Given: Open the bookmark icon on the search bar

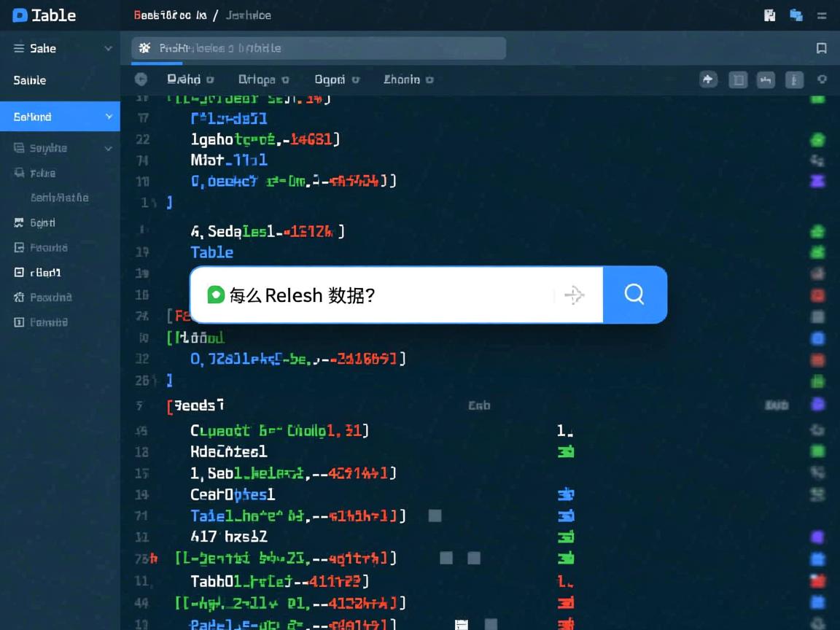Looking at the screenshot, I should (822, 48).
